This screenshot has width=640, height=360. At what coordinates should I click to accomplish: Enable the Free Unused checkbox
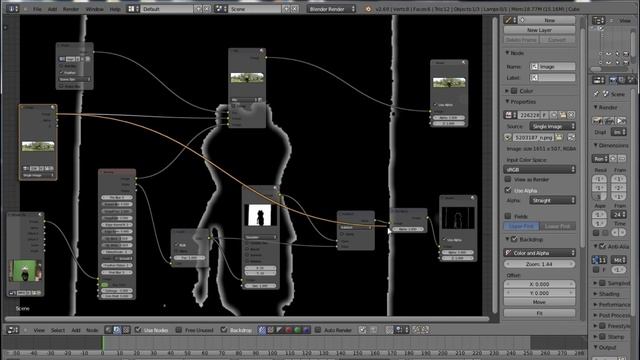pos(178,329)
